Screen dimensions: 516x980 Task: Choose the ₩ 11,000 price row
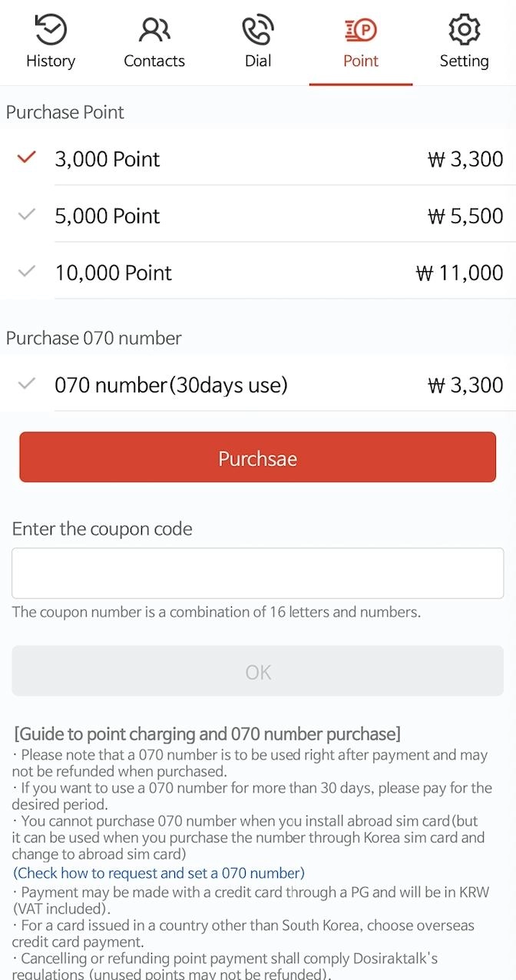point(459,273)
